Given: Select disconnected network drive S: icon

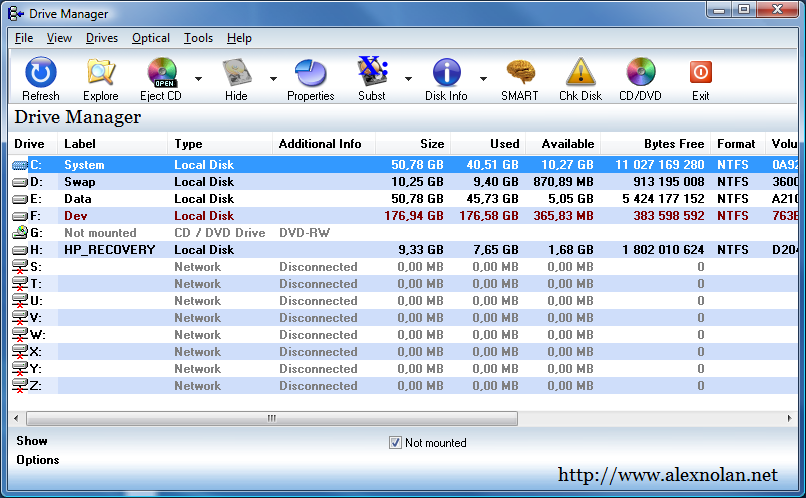Looking at the screenshot, I should point(20,267).
